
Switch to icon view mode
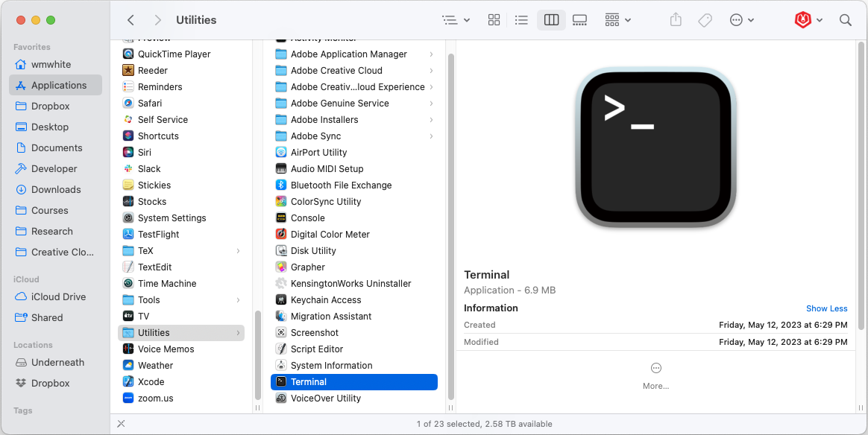(494, 20)
